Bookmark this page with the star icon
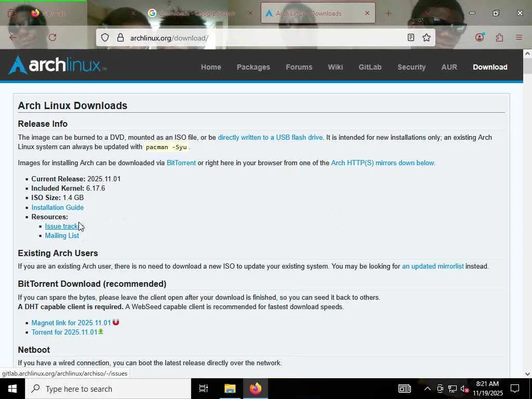Viewport: 532px width, 399px height. [x=427, y=37]
